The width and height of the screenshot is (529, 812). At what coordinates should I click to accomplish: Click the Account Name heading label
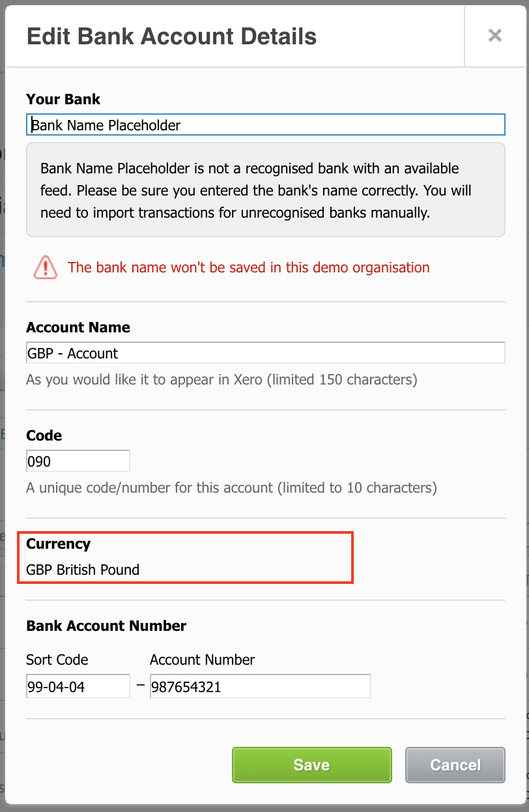pos(78,327)
